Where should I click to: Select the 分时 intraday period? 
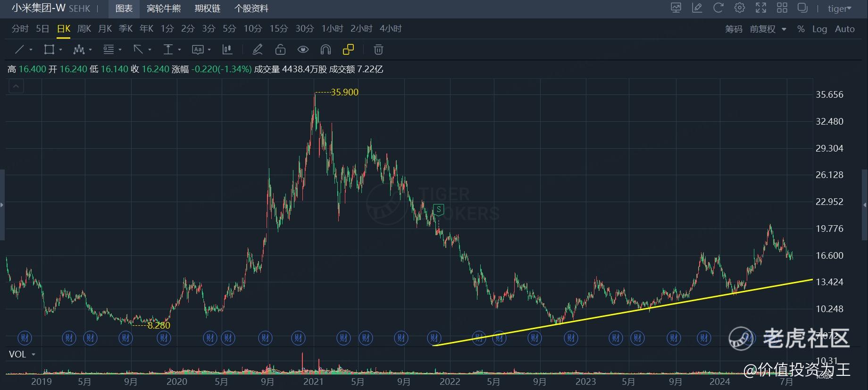pyautogui.click(x=20, y=29)
